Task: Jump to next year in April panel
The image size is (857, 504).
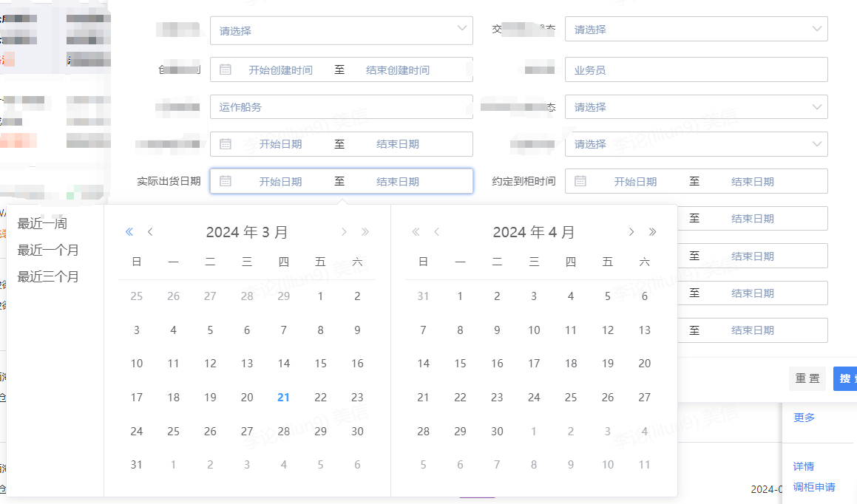Action: click(652, 232)
